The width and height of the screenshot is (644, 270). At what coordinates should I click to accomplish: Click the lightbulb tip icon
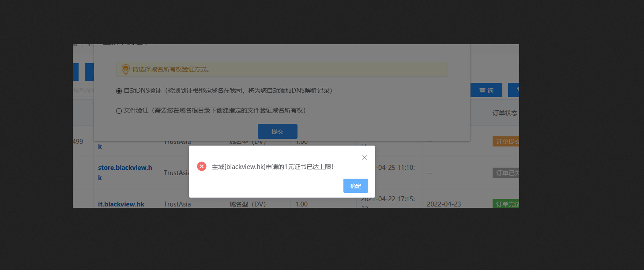point(125,69)
